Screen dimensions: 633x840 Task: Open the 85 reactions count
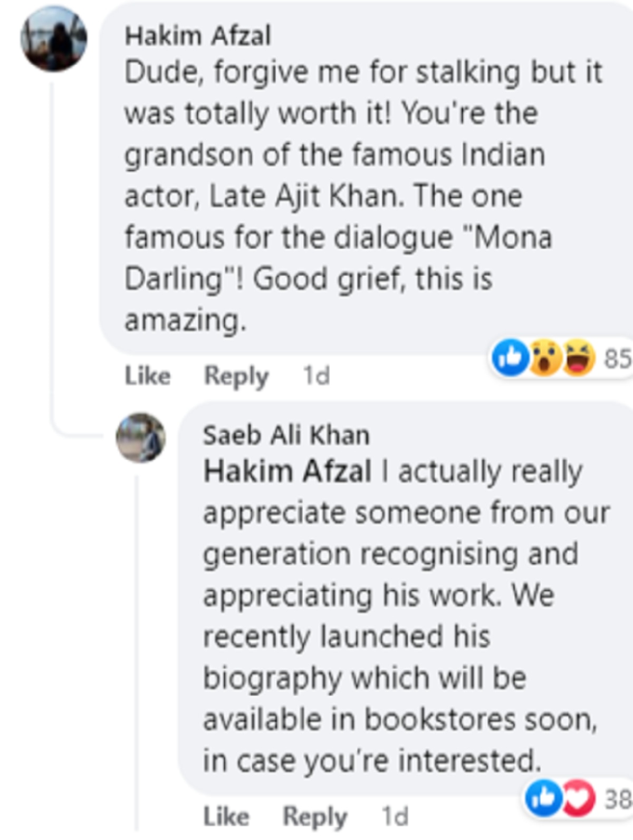pyautogui.click(x=617, y=359)
